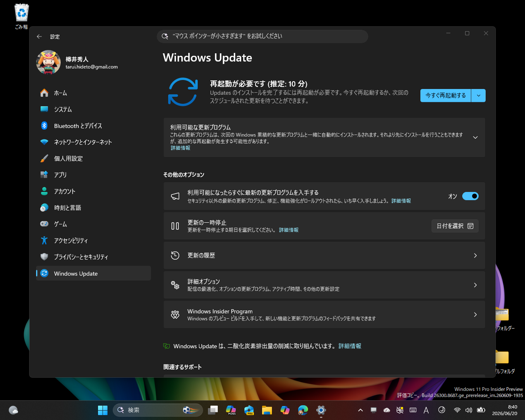Image resolution: width=525 pixels, height=420 pixels.
Task: Open ホーム in the settings sidebar
Action: (x=94, y=93)
